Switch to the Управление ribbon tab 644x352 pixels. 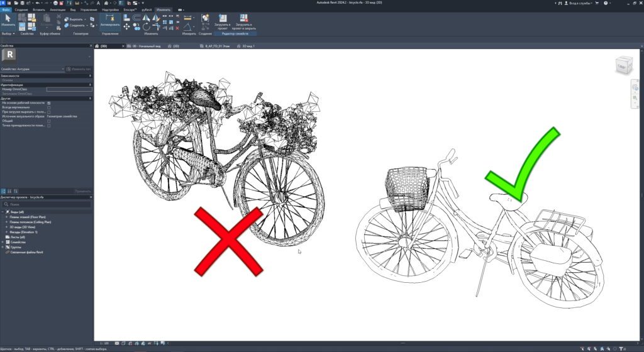pyautogui.click(x=89, y=9)
